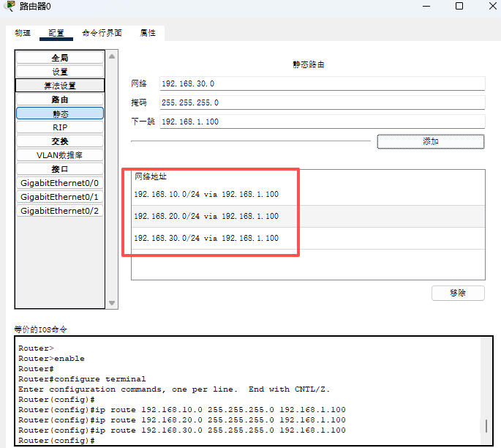This screenshot has width=501, height=448.
Task: Click the router app icon in title bar
Action: [x=9, y=7]
